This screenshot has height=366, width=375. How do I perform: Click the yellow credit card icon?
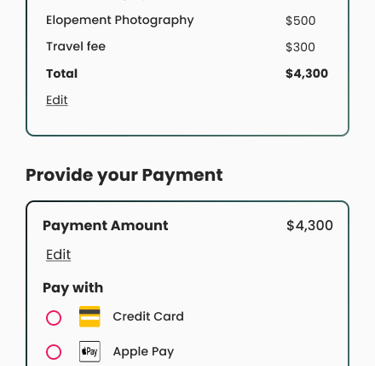click(x=90, y=316)
